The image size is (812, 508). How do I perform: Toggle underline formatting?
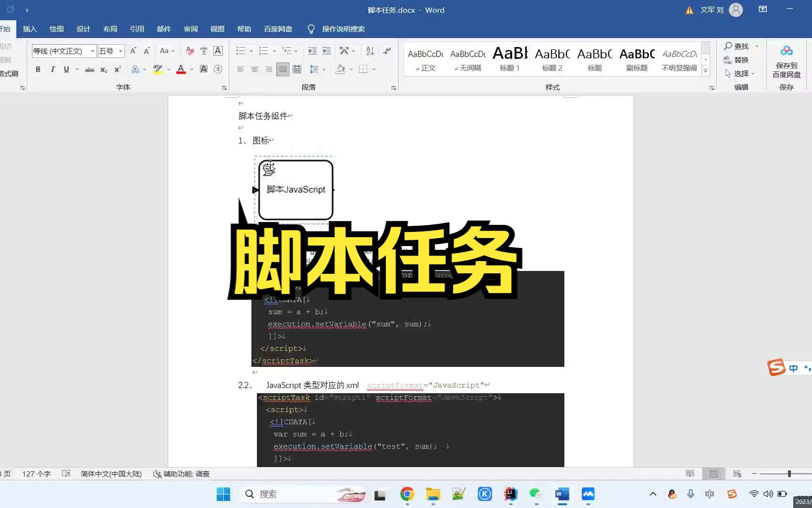coord(66,69)
